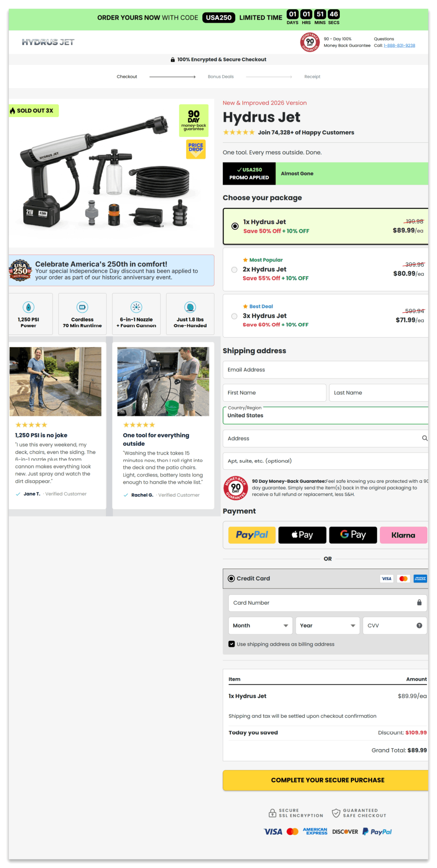Click the Card Number field
Viewport: 437px width, 868px height.
click(328, 603)
